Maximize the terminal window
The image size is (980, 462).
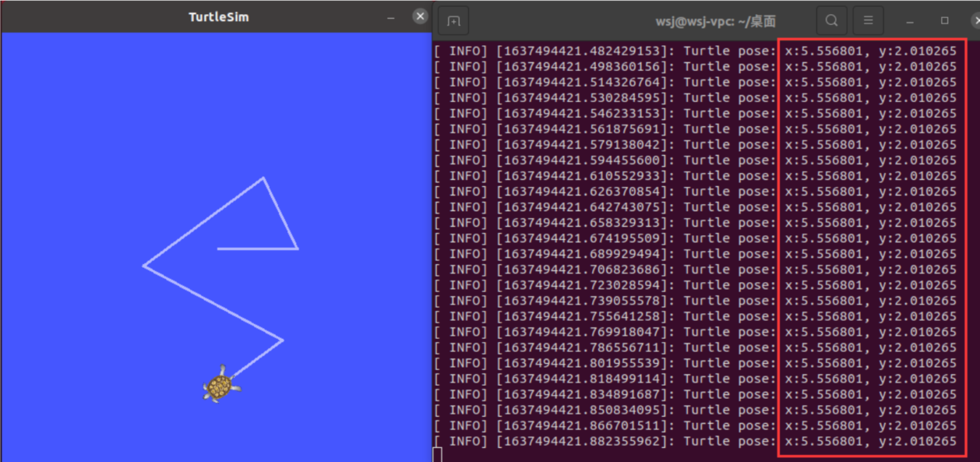click(x=945, y=21)
